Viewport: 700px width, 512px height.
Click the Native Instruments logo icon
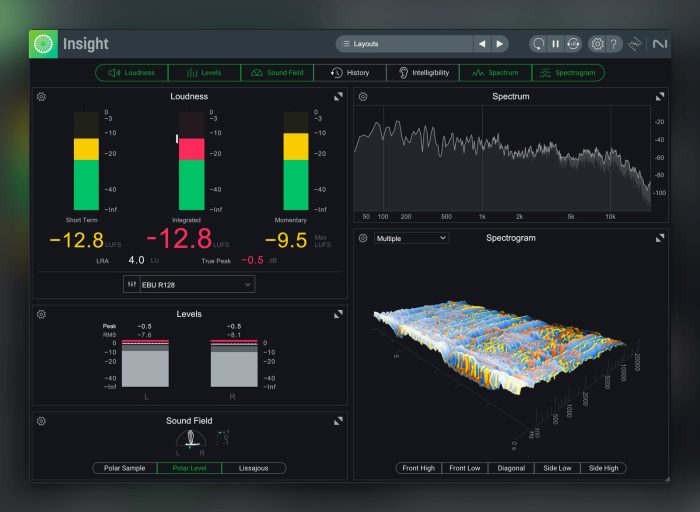tap(659, 44)
